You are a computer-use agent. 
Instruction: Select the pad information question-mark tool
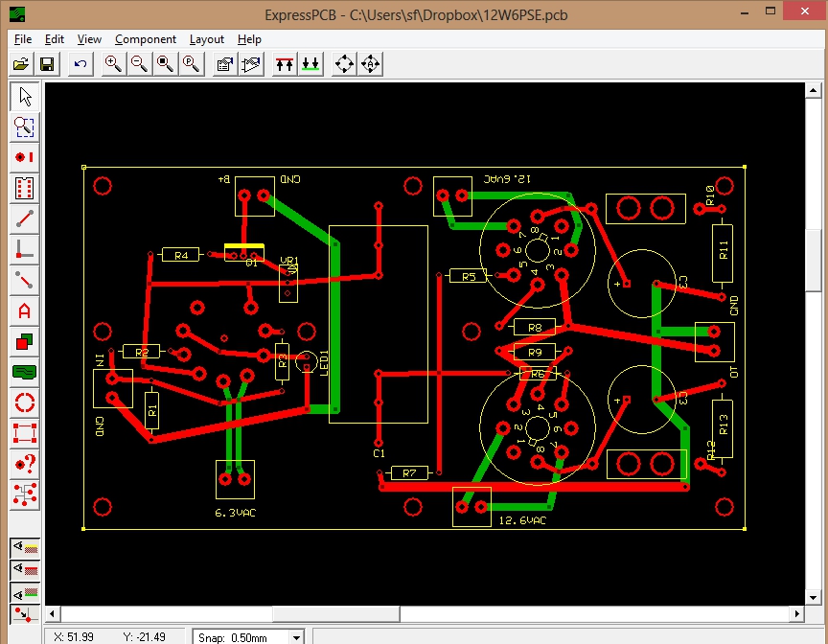coord(24,464)
